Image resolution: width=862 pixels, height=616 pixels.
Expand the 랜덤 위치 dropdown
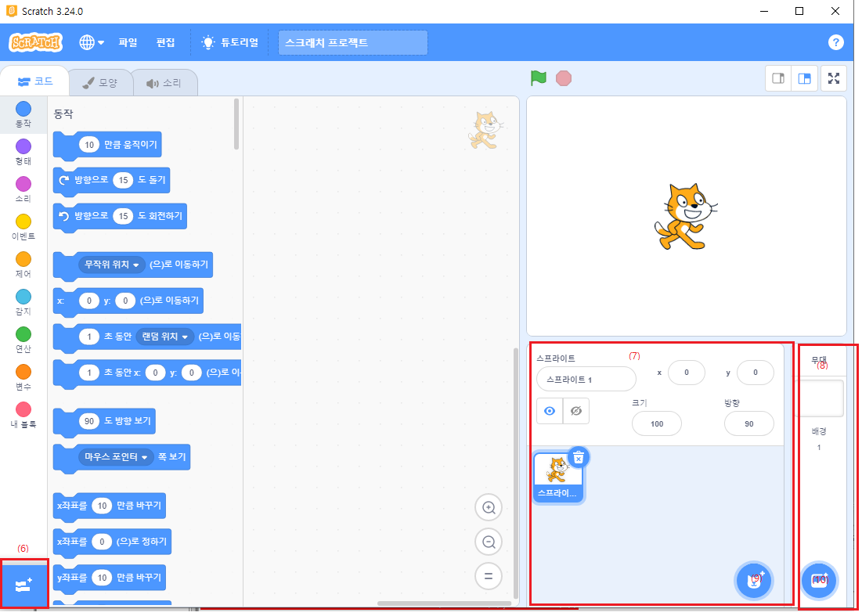pyautogui.click(x=165, y=337)
